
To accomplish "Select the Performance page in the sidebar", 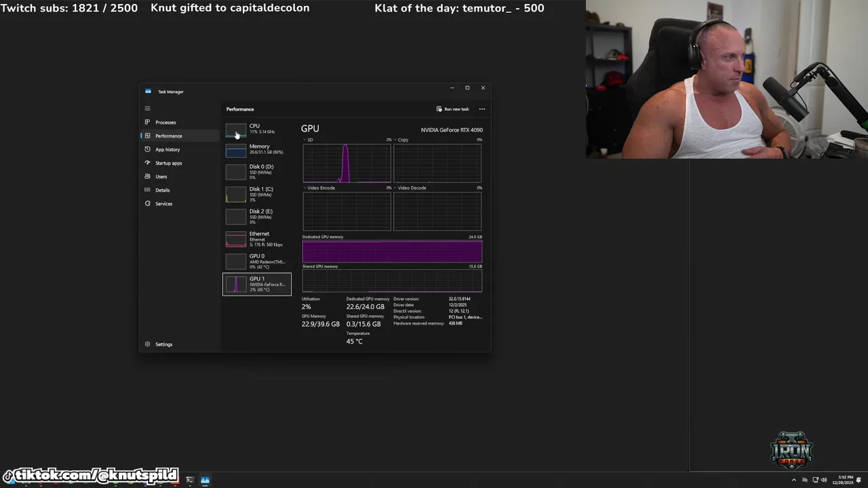I will point(180,136).
